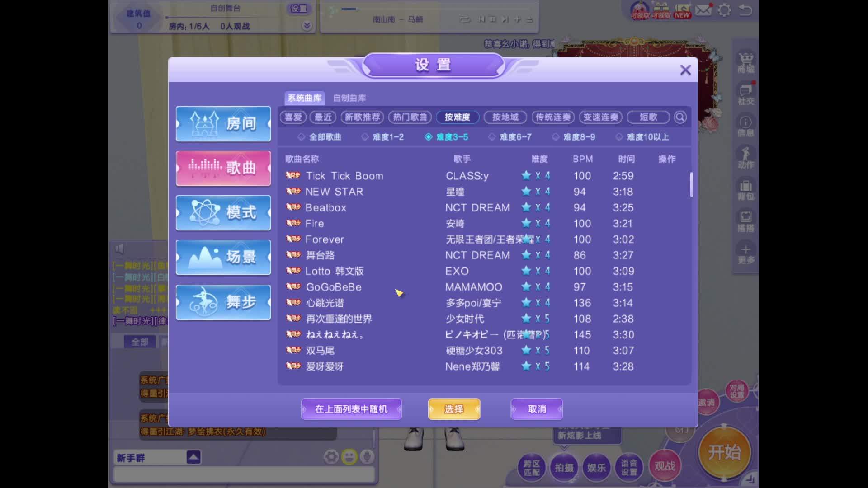Switch to the 系统曲库 system library tab
Screen dimensions: 868x488
coord(305,98)
